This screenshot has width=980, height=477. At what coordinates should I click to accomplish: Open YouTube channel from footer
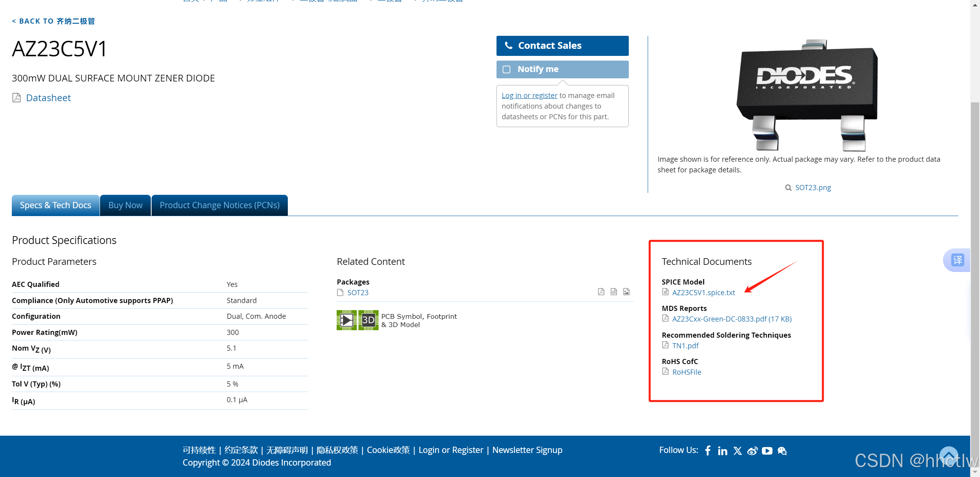click(767, 451)
